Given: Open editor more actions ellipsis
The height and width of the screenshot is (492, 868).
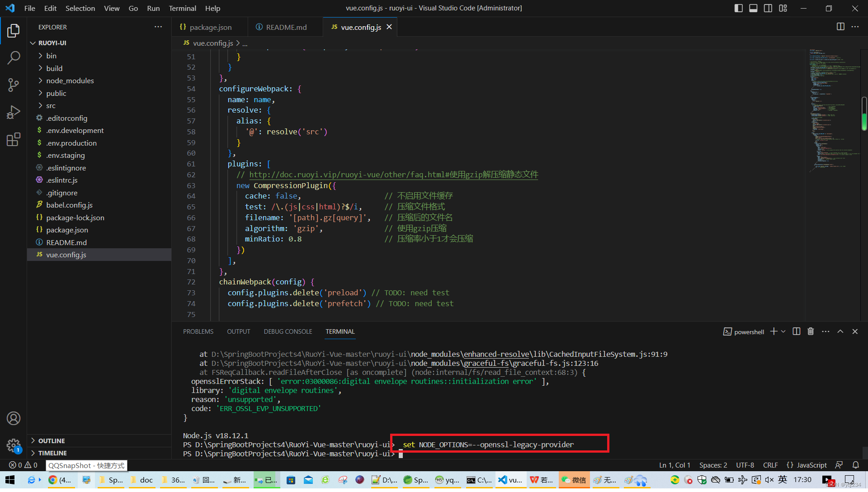Looking at the screenshot, I should click(x=855, y=27).
